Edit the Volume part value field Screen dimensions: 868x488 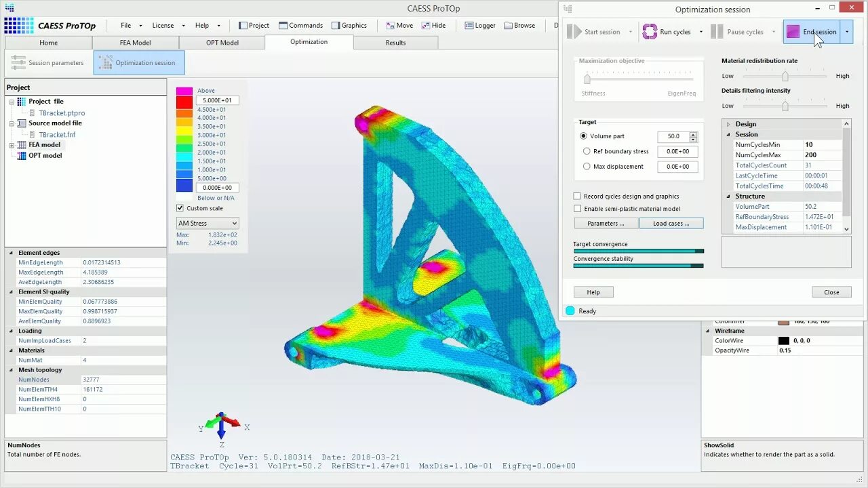[673, 136]
